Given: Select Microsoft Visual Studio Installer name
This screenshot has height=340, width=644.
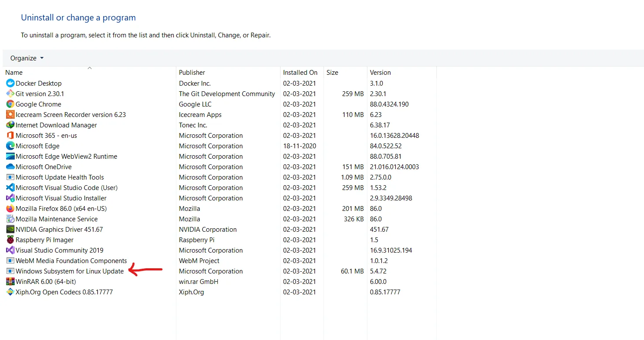Looking at the screenshot, I should coord(61,198).
